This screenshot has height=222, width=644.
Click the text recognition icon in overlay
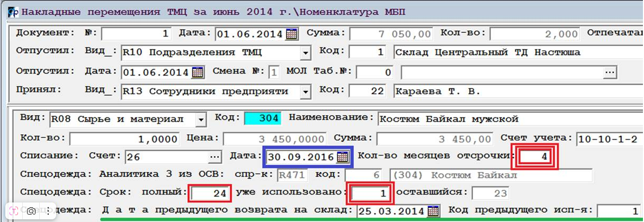13,211
